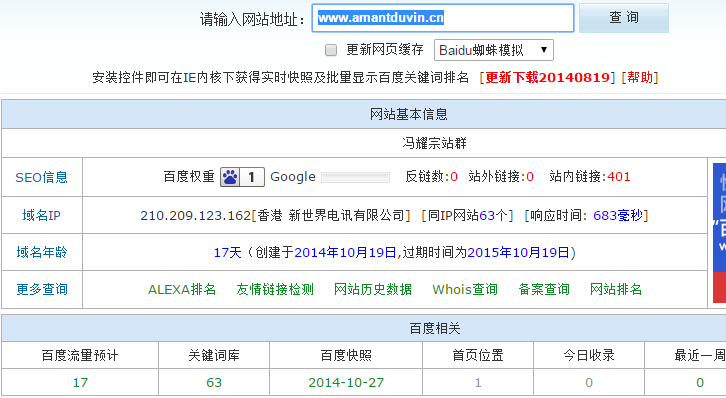Click the blue advertisement banner on right
The image size is (726, 398).
click(720, 232)
